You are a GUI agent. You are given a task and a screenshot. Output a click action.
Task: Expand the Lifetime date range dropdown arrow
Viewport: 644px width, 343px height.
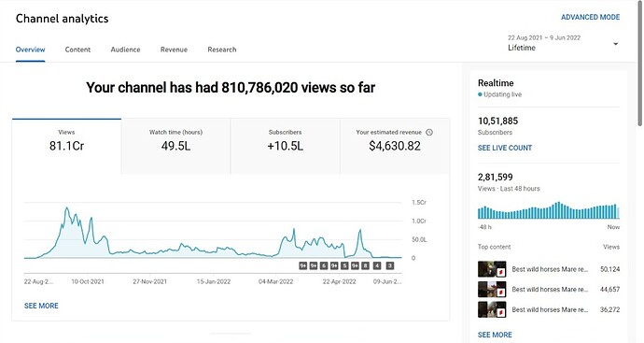(615, 44)
